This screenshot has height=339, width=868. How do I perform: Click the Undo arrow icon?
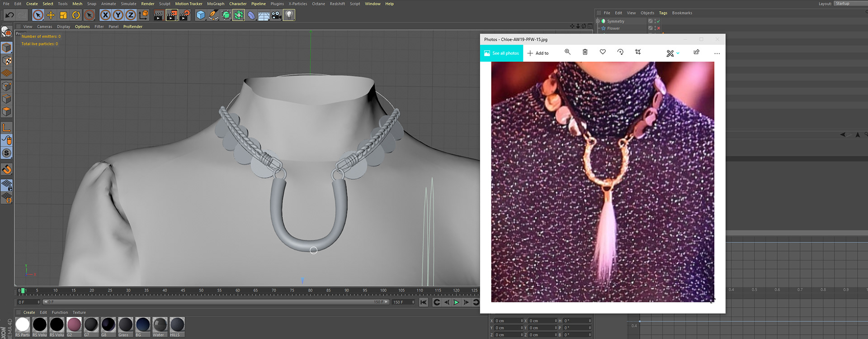(9, 15)
